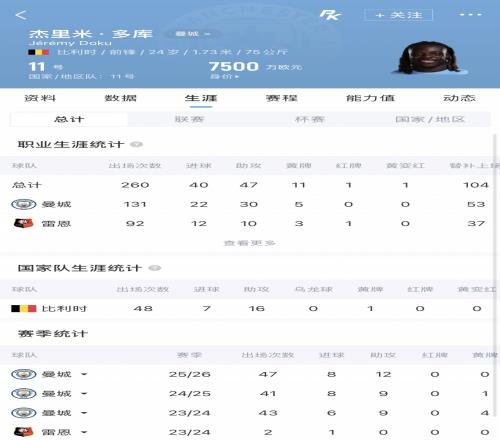
Task: Tap the help icon beside 国家队生涯统计
Action: 155,268
